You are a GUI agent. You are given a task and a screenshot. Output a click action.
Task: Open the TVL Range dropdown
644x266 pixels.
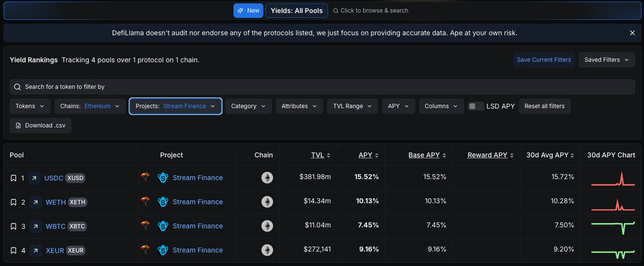coord(353,106)
